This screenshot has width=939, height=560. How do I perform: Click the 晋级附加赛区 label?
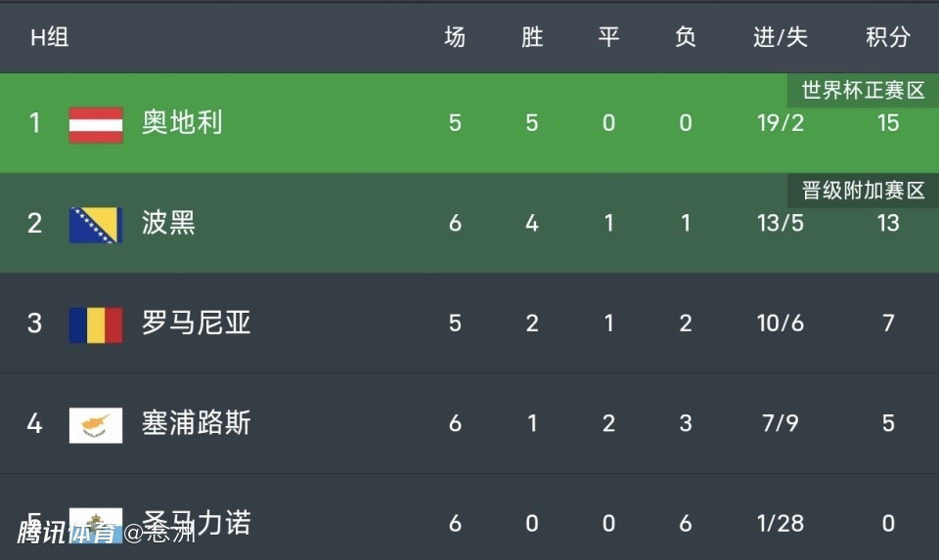863,191
